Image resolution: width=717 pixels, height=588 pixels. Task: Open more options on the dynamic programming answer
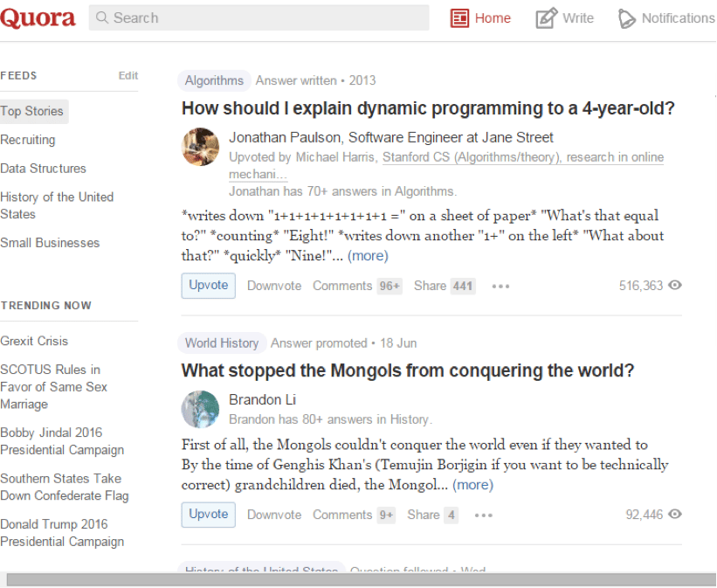pos(500,287)
